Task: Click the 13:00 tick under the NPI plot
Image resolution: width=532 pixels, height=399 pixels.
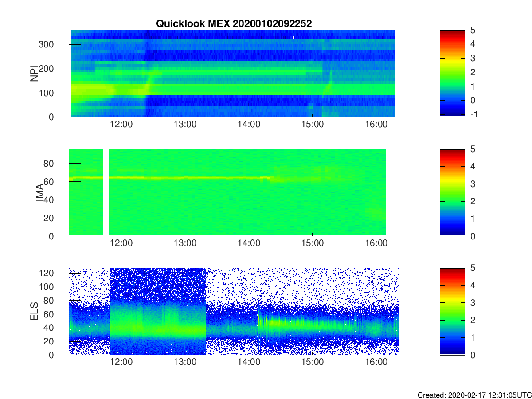Action: (x=185, y=125)
